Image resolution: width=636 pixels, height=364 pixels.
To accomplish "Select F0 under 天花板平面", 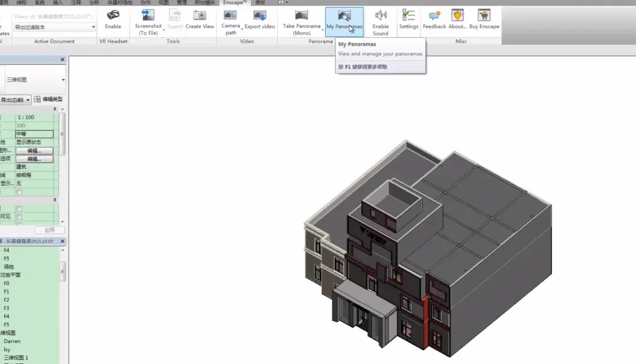I will coord(6,283).
